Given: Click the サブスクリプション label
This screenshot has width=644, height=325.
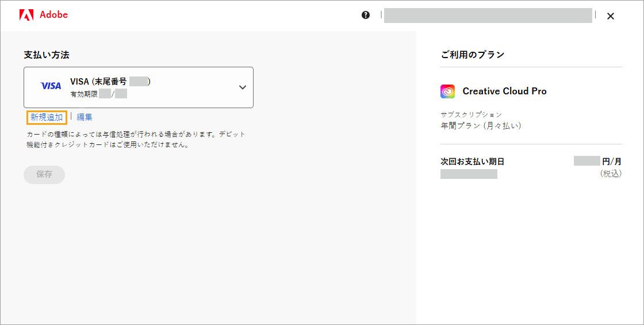Looking at the screenshot, I should point(471,114).
